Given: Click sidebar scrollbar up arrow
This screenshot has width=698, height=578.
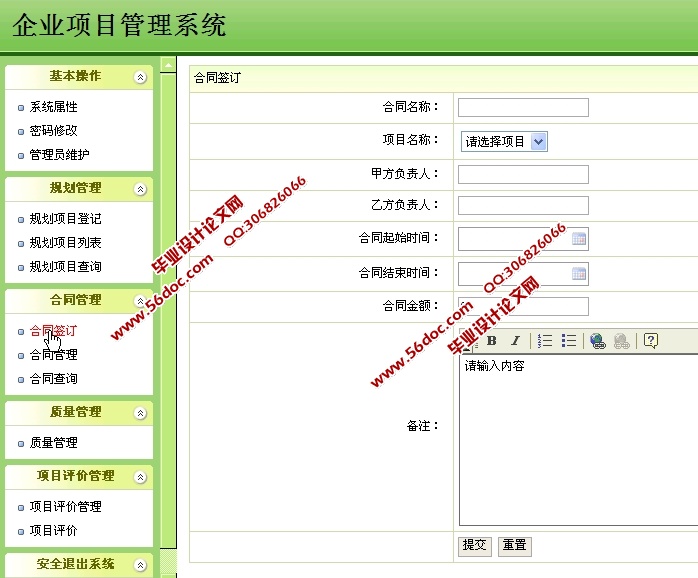Looking at the screenshot, I should pos(168,65).
